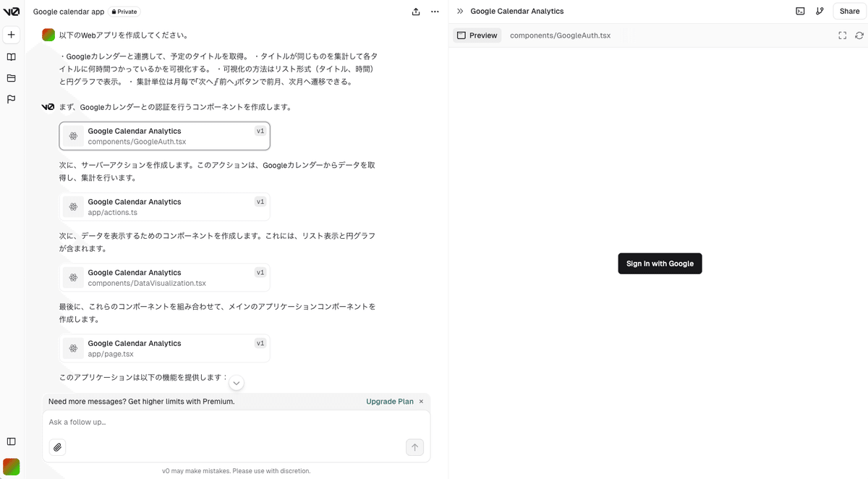
Task: Open the library book icon in sidebar
Action: tap(11, 56)
